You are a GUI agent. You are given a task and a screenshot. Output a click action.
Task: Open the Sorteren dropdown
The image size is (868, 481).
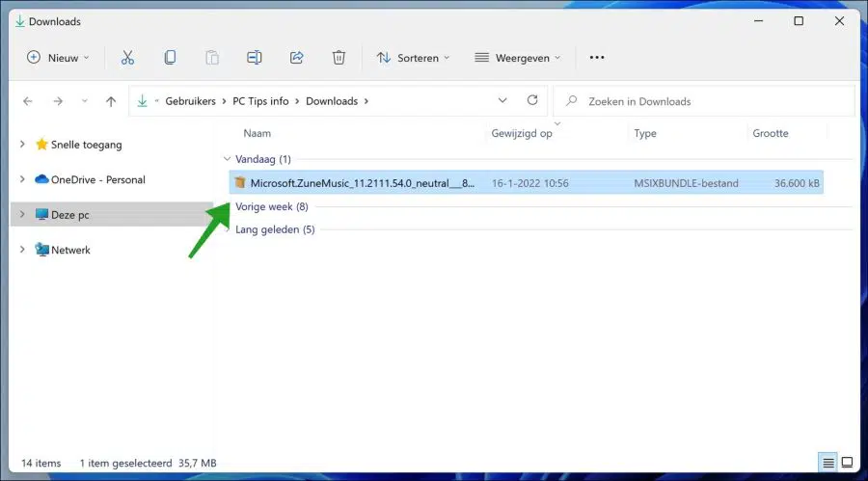[x=413, y=58]
